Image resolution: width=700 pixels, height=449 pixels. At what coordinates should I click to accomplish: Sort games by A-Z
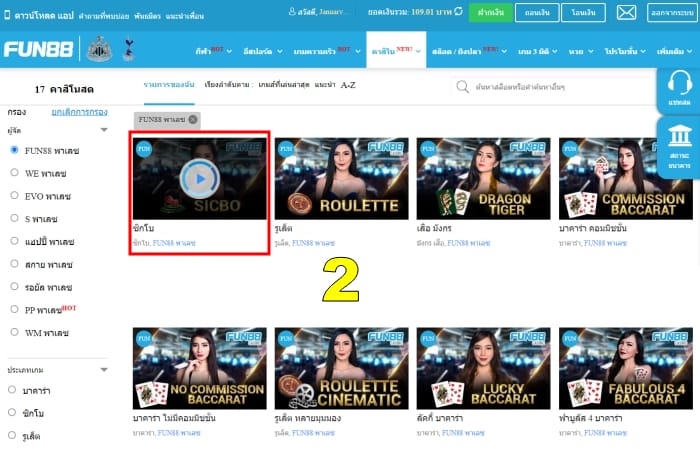pyautogui.click(x=348, y=85)
